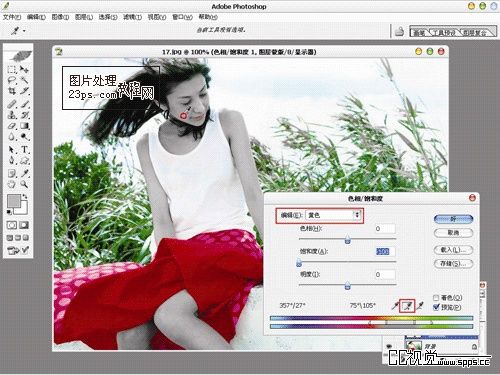The image size is (500, 375).
Task: Select the Notes tool
Action: [x=12, y=173]
